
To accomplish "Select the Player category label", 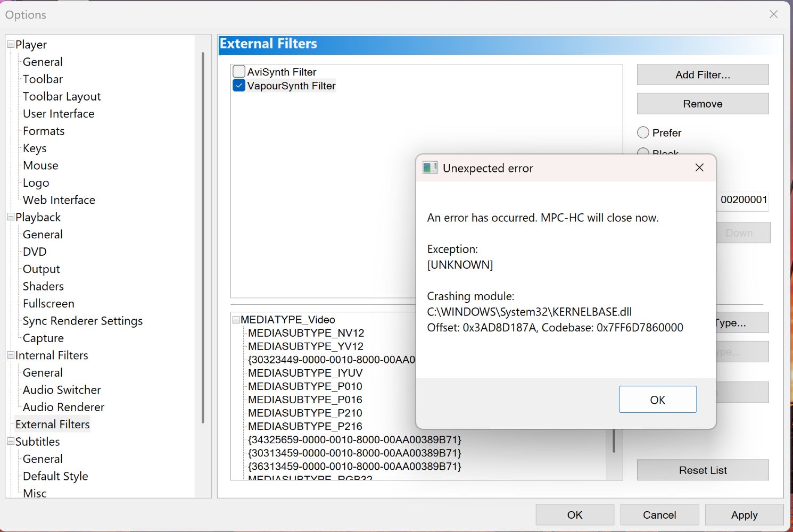I will click(31, 45).
